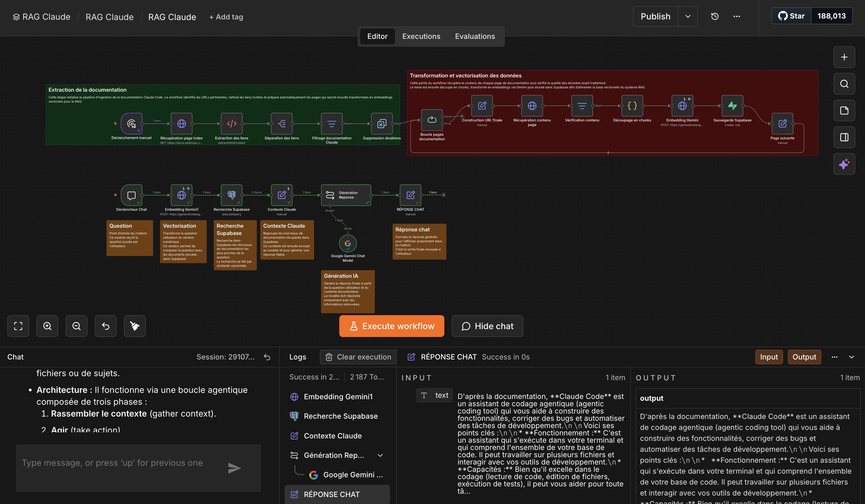The width and height of the screenshot is (865, 504).
Task: Focus the chat message input field
Action: [x=120, y=468]
